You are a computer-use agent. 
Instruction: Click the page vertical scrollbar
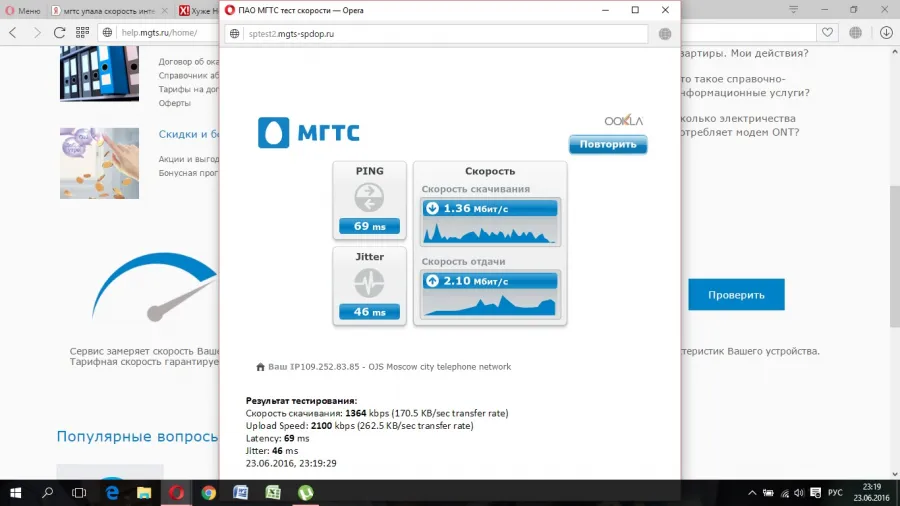click(895, 256)
